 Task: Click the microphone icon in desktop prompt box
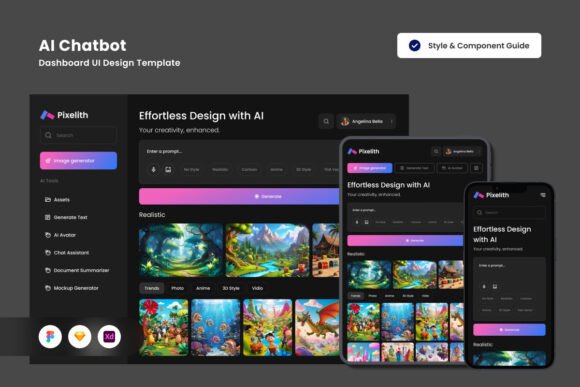click(x=154, y=169)
